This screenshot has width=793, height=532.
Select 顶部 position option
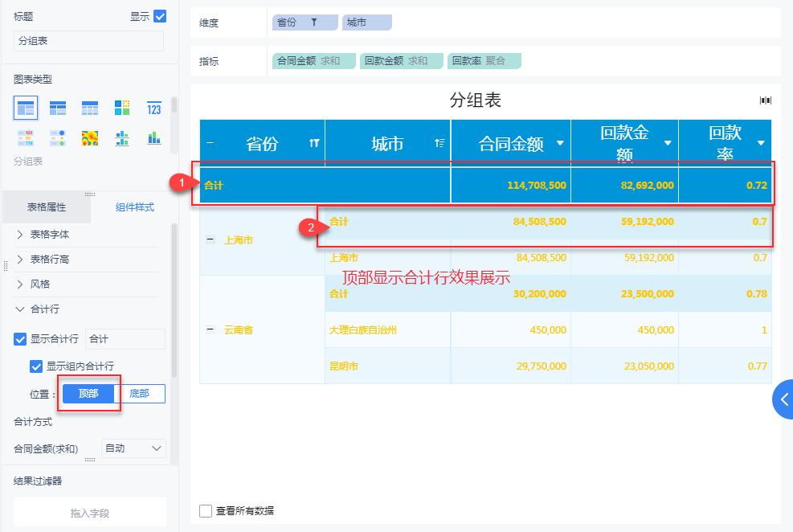click(88, 394)
